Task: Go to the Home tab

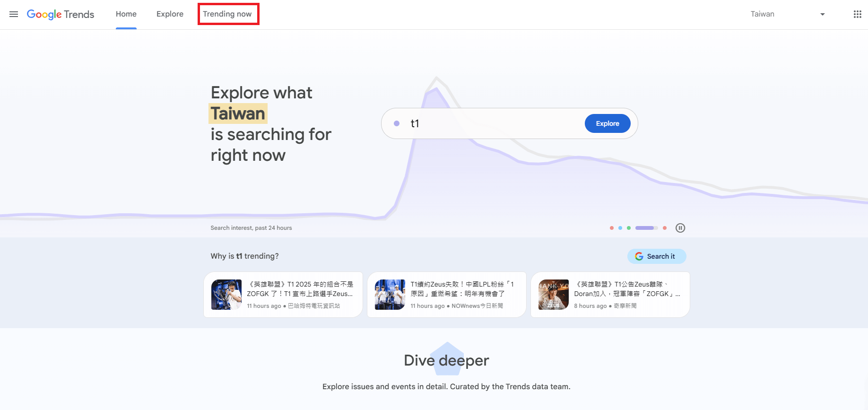Action: click(126, 14)
